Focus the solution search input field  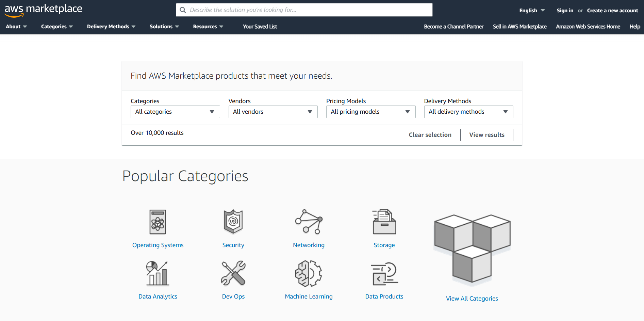point(304,10)
